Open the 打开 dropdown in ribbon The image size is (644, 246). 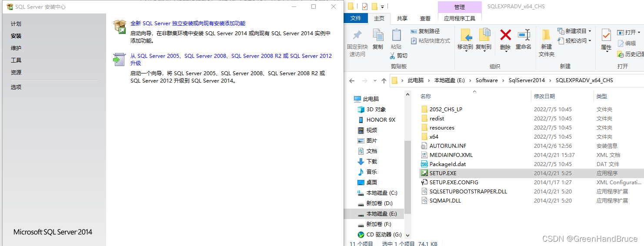pyautogui.click(x=628, y=32)
